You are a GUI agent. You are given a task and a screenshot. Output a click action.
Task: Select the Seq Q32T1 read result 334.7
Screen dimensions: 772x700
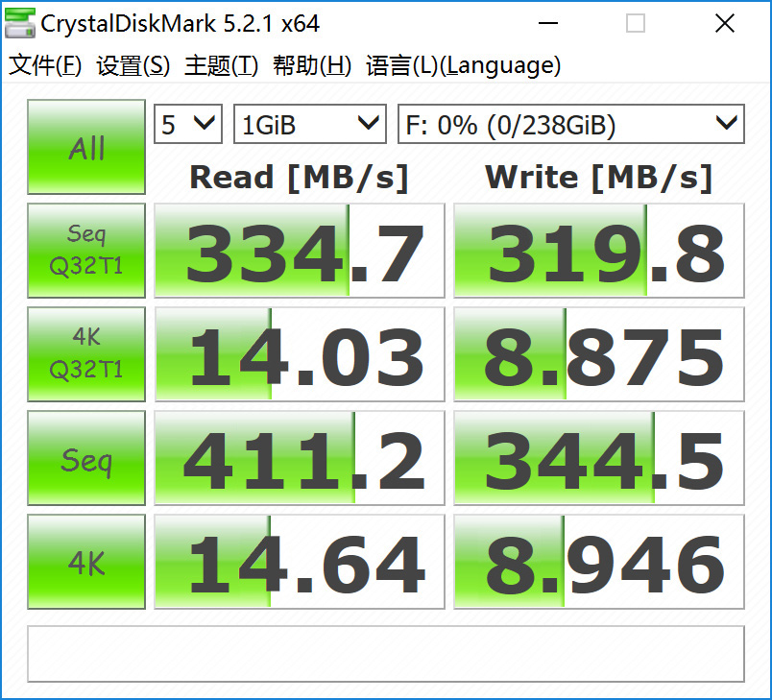300,252
